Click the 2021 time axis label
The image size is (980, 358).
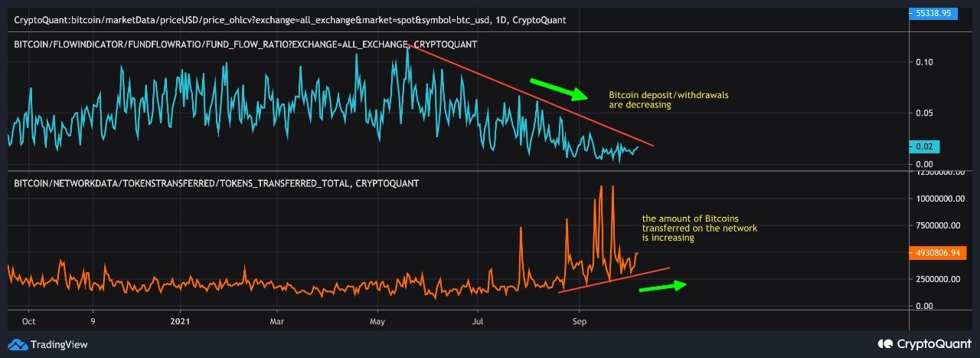click(180, 323)
